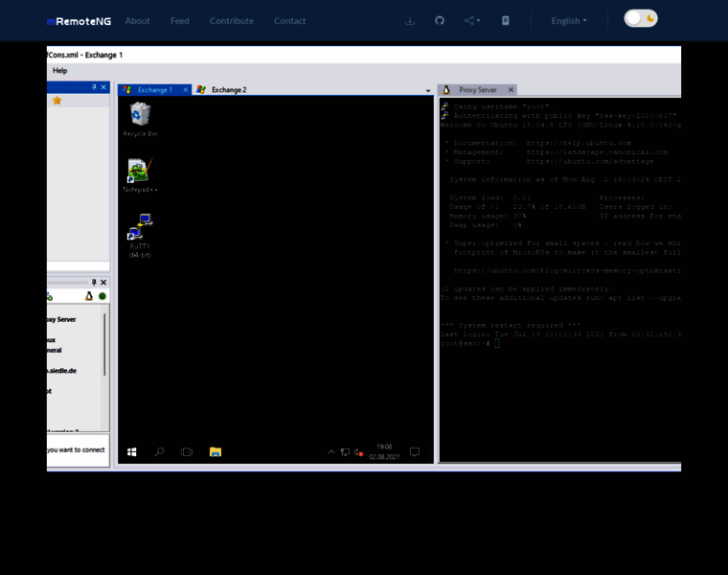
Task: Open the mRemoteNG home logo link
Action: (79, 21)
